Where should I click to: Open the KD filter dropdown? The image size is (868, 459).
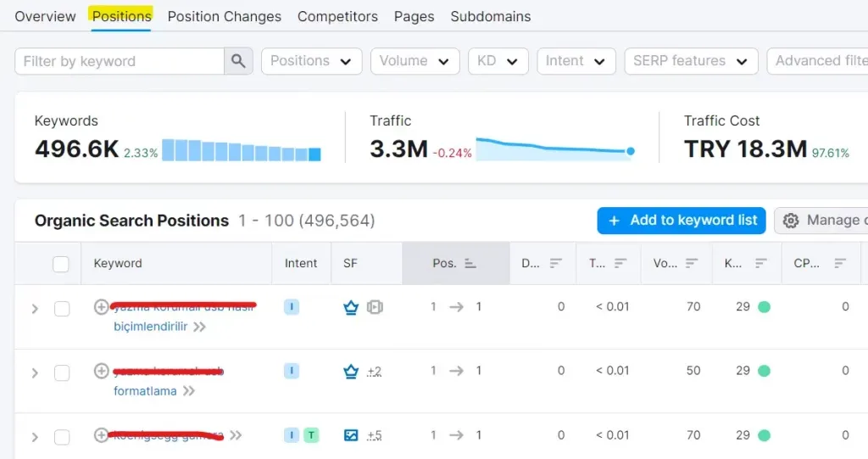(498, 61)
